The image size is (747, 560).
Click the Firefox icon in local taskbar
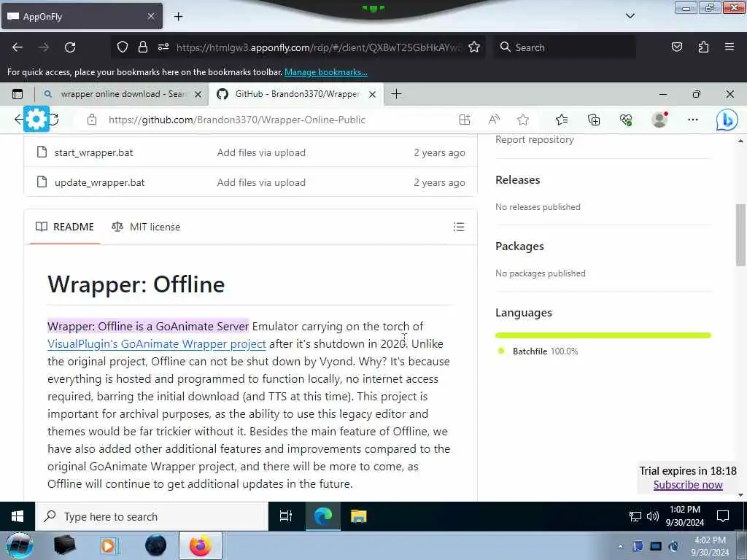(201, 545)
